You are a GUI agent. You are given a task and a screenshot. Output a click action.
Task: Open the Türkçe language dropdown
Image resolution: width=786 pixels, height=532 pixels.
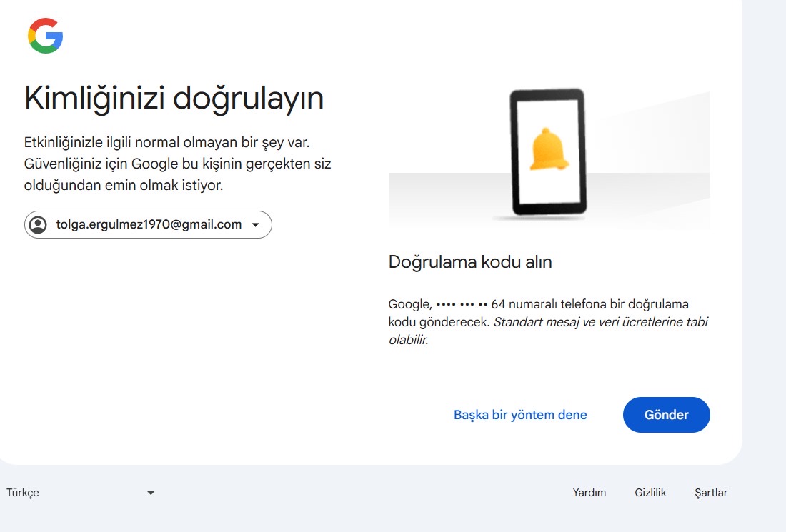[x=80, y=493]
